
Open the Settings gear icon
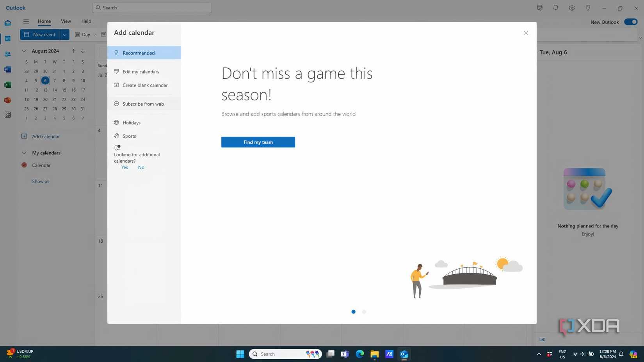(571, 8)
